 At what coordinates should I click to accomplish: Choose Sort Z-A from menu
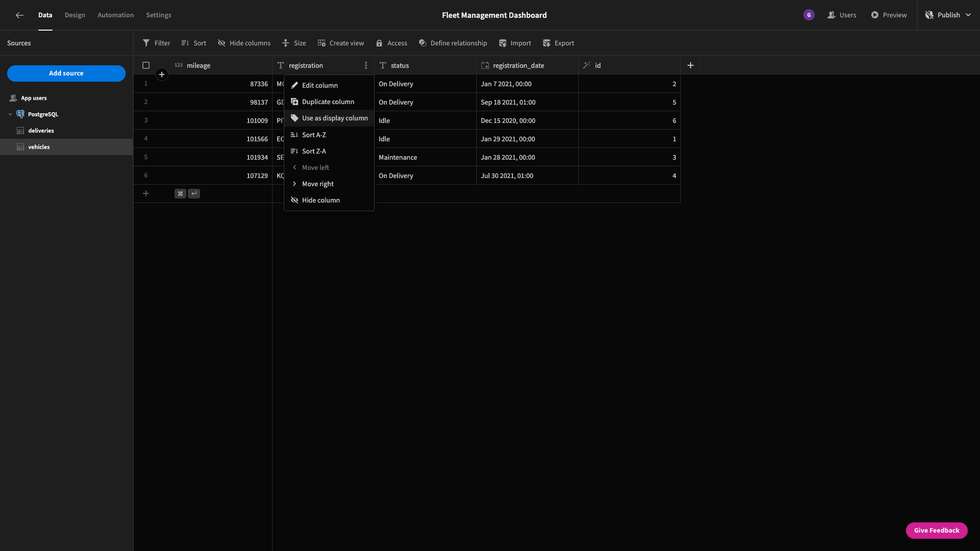coord(329,151)
